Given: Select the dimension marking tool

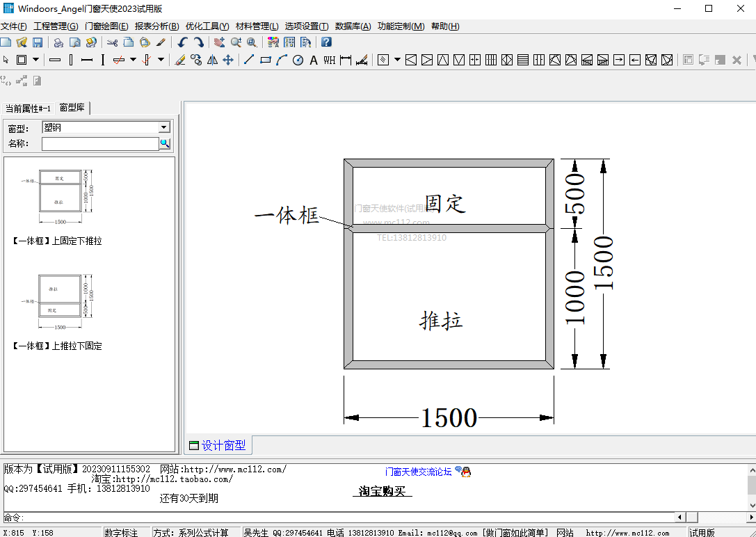Looking at the screenshot, I should point(345,60).
